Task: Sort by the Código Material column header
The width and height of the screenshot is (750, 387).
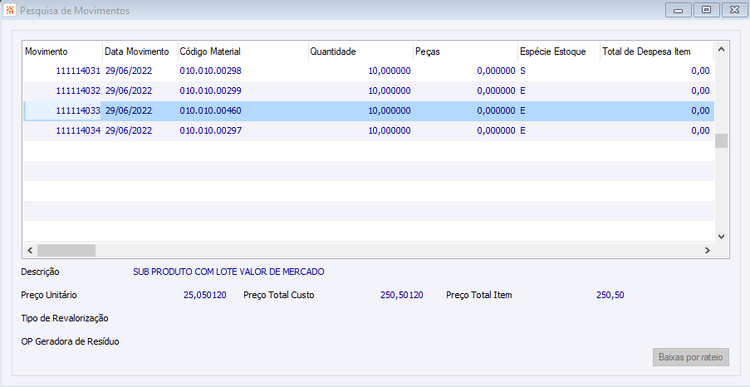Action: point(243,52)
